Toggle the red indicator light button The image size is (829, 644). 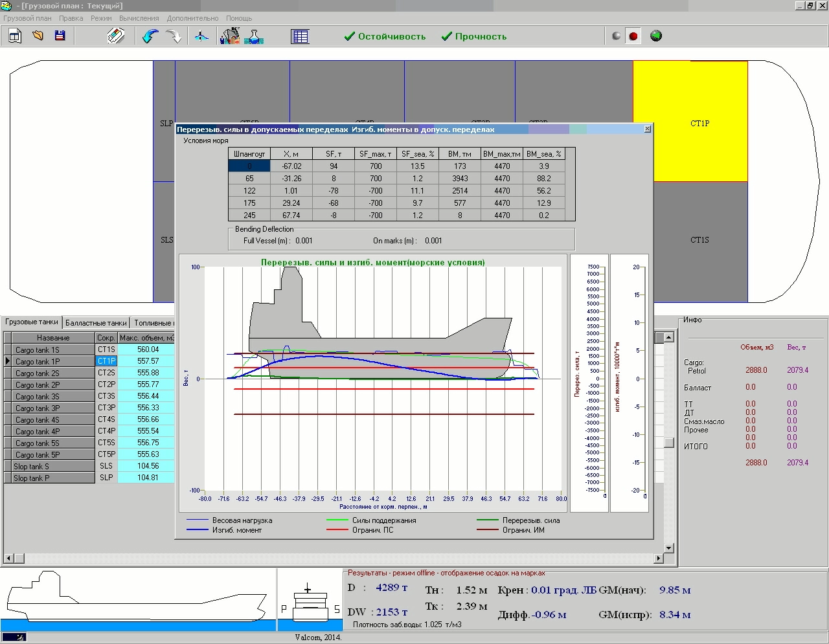(633, 36)
